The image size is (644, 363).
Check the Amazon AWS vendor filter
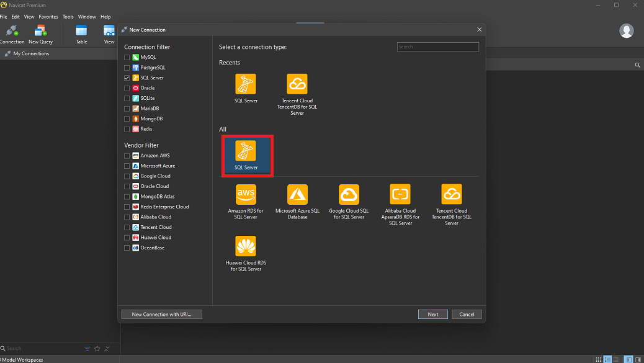126,155
